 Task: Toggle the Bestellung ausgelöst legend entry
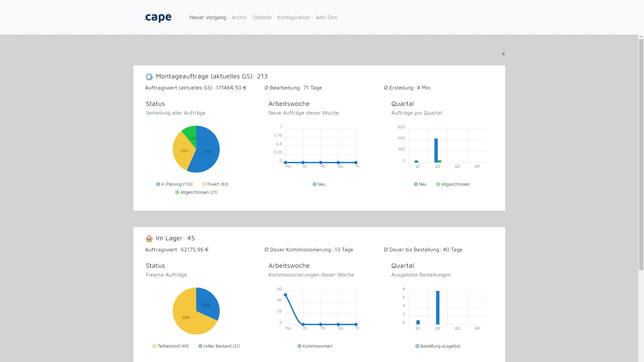(x=438, y=346)
